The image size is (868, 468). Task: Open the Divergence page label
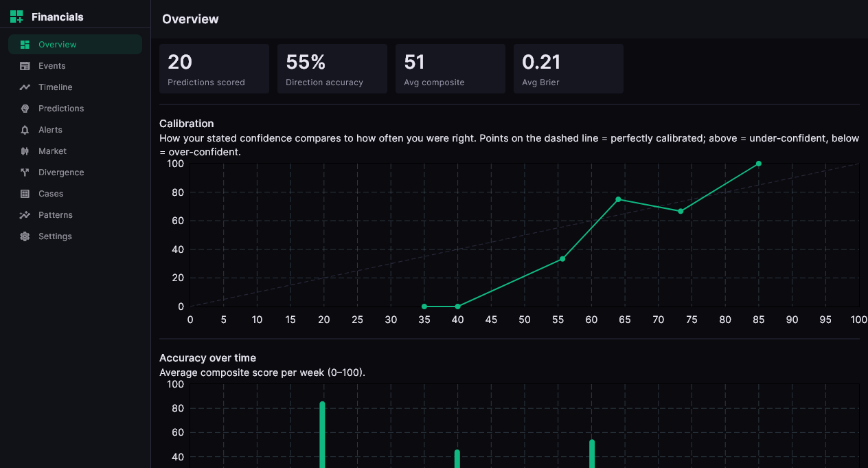(x=61, y=172)
